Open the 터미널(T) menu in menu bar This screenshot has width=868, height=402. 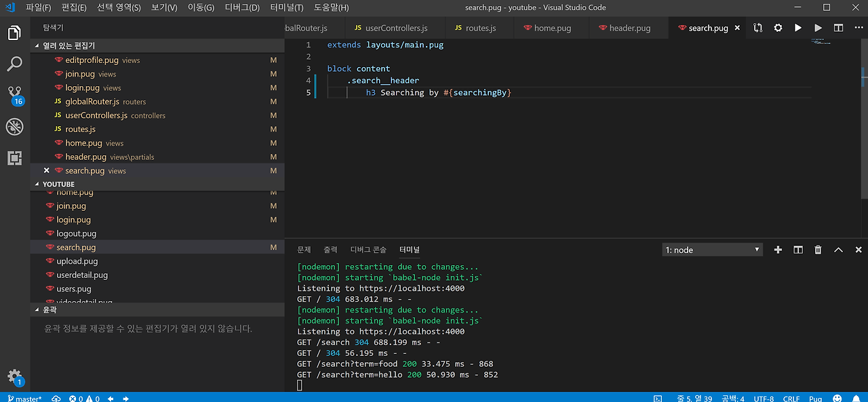(x=286, y=7)
